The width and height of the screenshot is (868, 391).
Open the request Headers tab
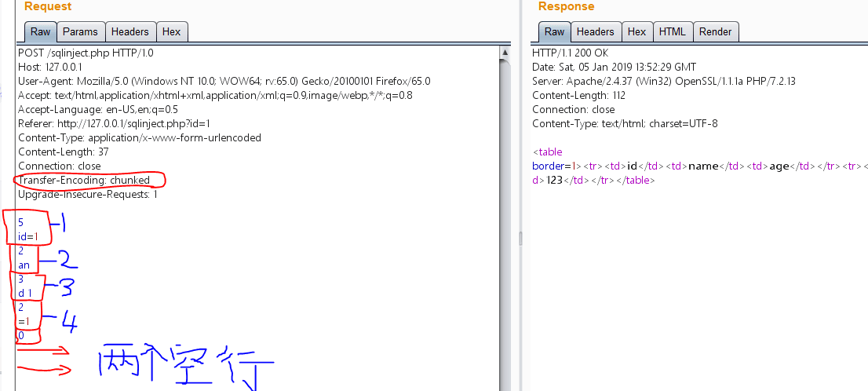[x=129, y=32]
